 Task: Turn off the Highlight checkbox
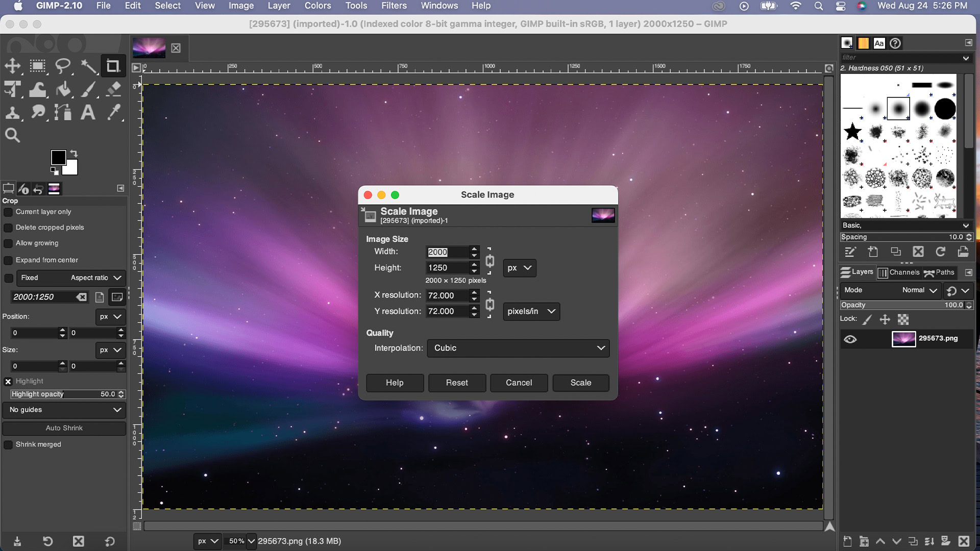point(8,381)
